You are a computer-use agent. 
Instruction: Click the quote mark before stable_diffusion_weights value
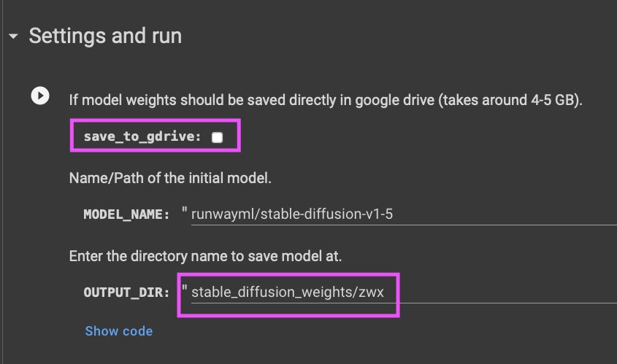click(x=185, y=289)
